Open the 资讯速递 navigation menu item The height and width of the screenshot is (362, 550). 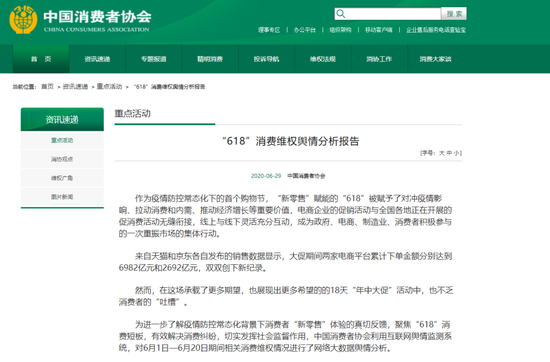pyautogui.click(x=97, y=59)
